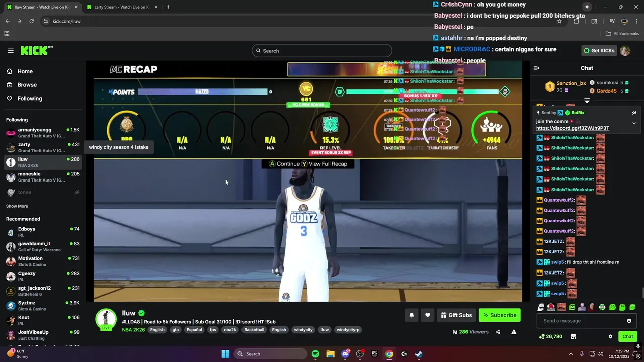Screen dimensions: 644x362
Task: Switch to the zarty Stream browser tab
Action: [x=122, y=7]
